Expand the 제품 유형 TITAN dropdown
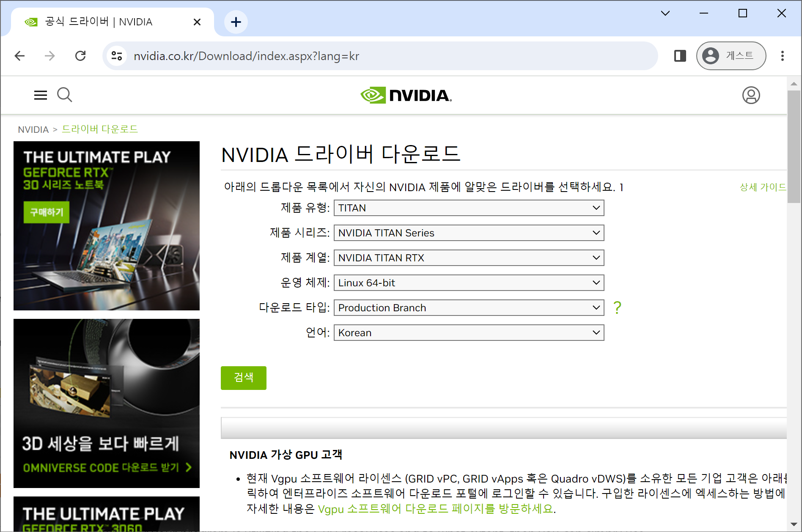This screenshot has width=802, height=532. tap(469, 208)
